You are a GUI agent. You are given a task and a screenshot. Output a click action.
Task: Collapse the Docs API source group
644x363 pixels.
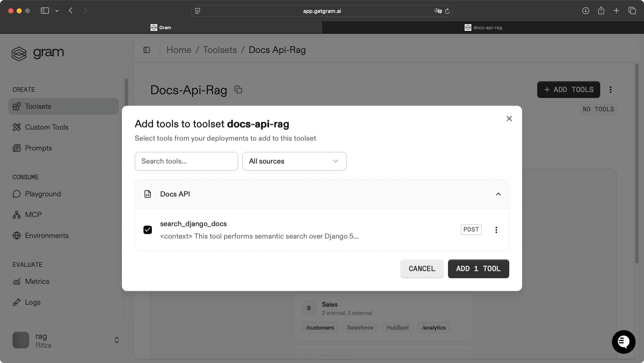pyautogui.click(x=498, y=194)
